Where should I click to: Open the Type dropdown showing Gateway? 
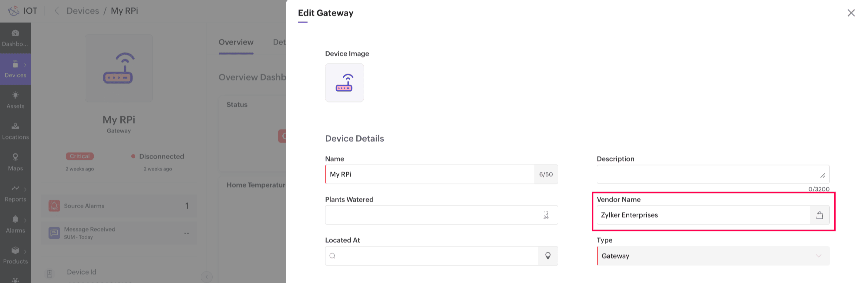click(713, 256)
